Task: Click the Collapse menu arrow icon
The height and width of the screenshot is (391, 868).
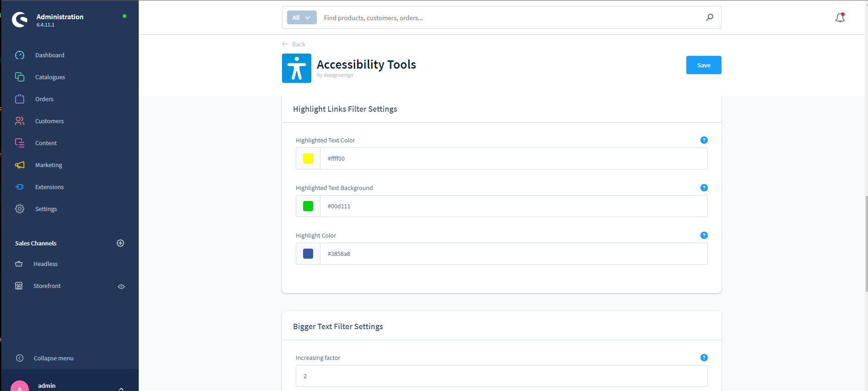Action: point(20,358)
